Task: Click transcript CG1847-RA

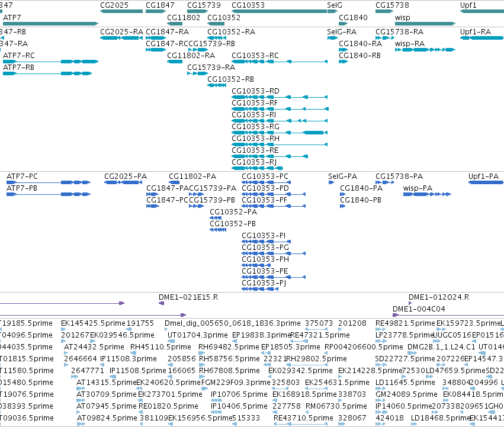Action: coord(156,38)
